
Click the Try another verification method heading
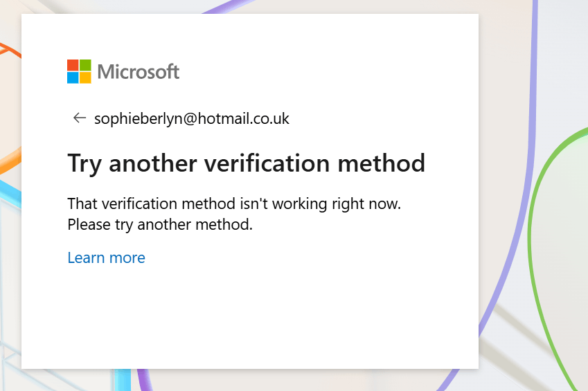pyautogui.click(x=247, y=164)
